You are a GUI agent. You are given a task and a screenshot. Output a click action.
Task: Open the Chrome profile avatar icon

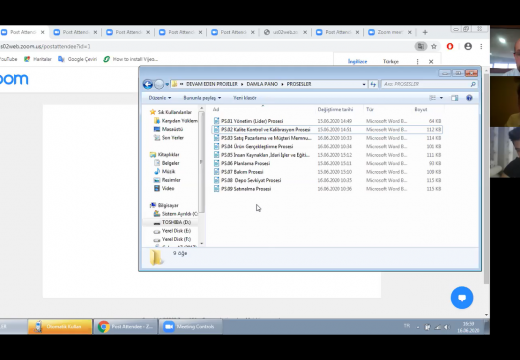pos(468,46)
